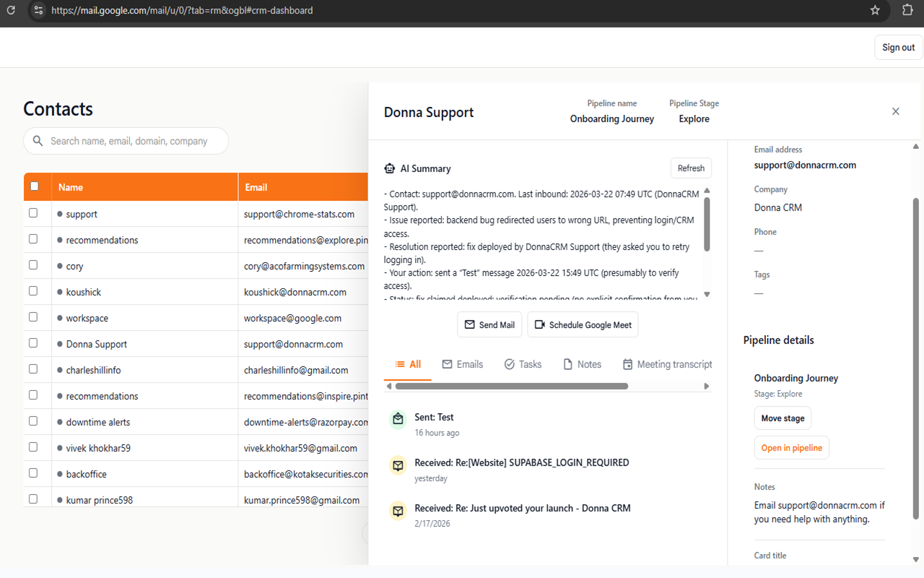Bookmark this page with the star icon
The height and width of the screenshot is (578, 924).
tap(875, 10)
